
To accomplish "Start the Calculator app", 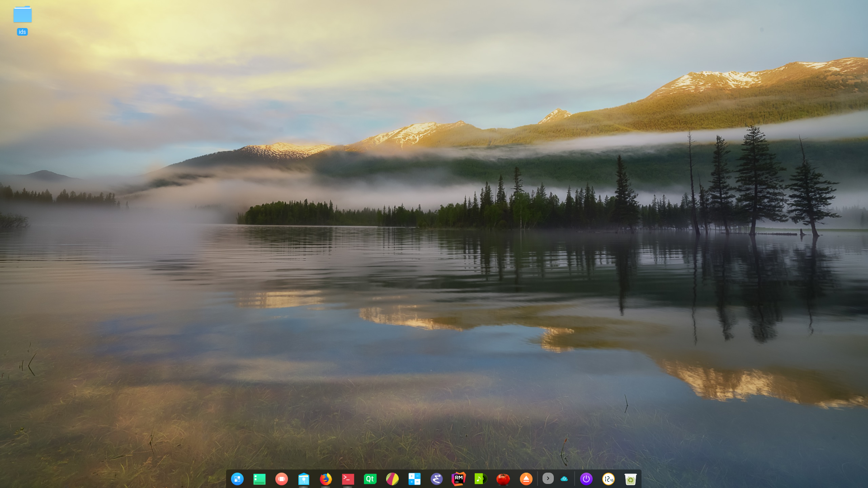I will 414,479.
